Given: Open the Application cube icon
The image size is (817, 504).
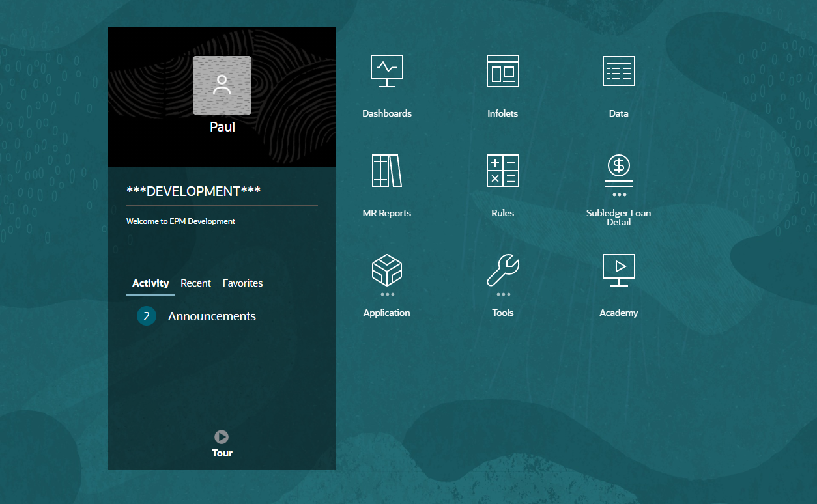Looking at the screenshot, I should coord(387,270).
